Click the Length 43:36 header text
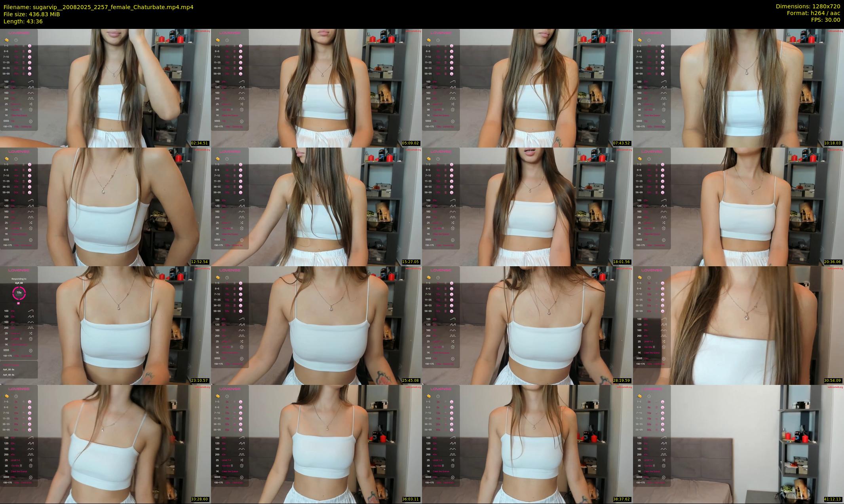 [23, 21]
